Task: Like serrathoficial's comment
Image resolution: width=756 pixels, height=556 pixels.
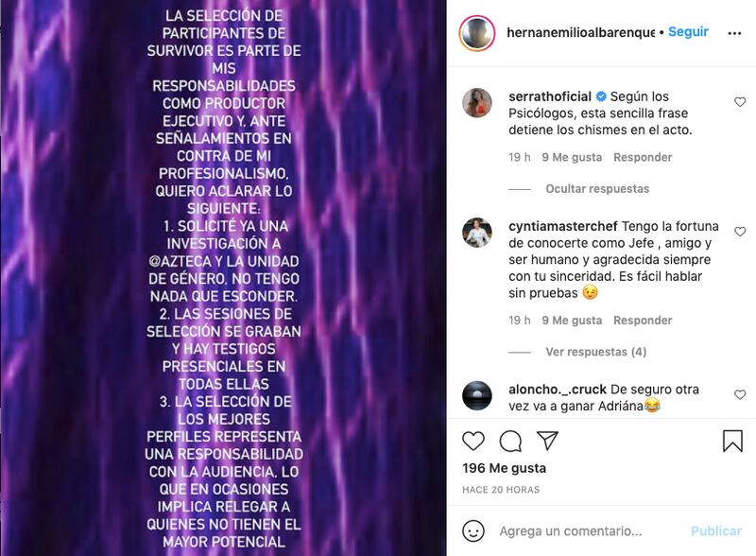Action: pos(740,102)
